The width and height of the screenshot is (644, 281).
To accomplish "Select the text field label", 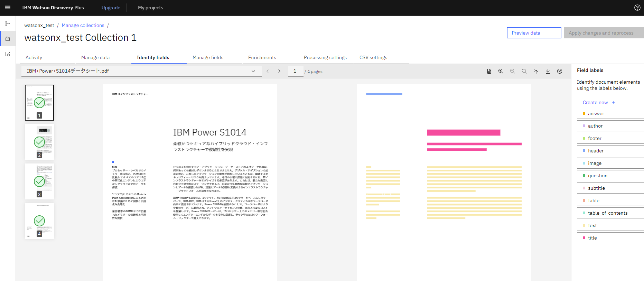I will point(610,225).
